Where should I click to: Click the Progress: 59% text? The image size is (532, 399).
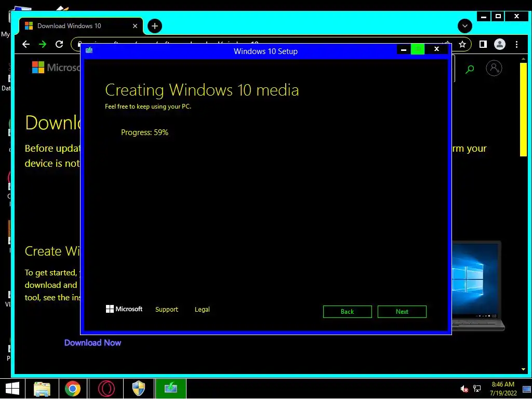(144, 132)
